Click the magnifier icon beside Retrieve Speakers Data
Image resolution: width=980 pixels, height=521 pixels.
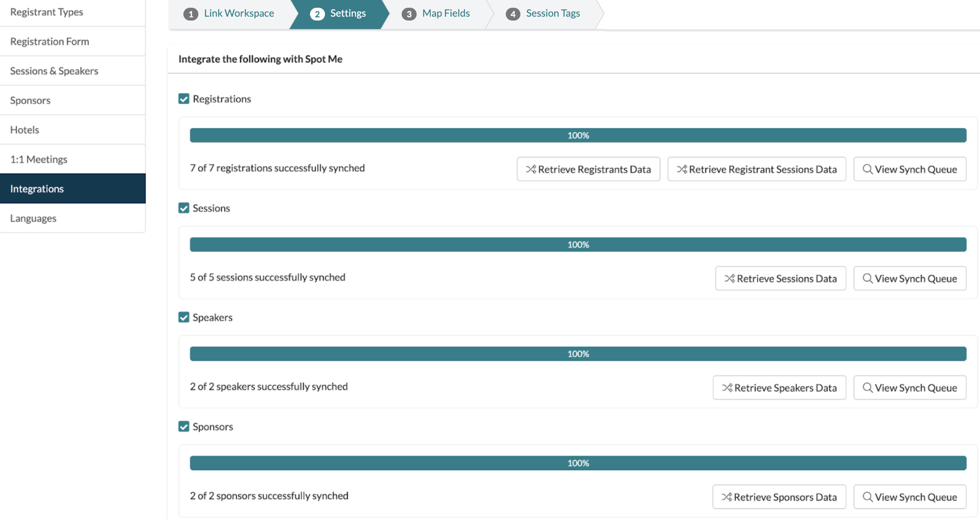(869, 387)
